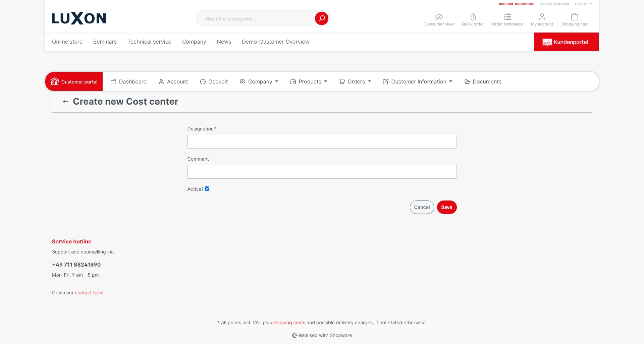Screen dimensions: 644x344
Task: Go to the Dashboard tab
Action: click(x=129, y=82)
